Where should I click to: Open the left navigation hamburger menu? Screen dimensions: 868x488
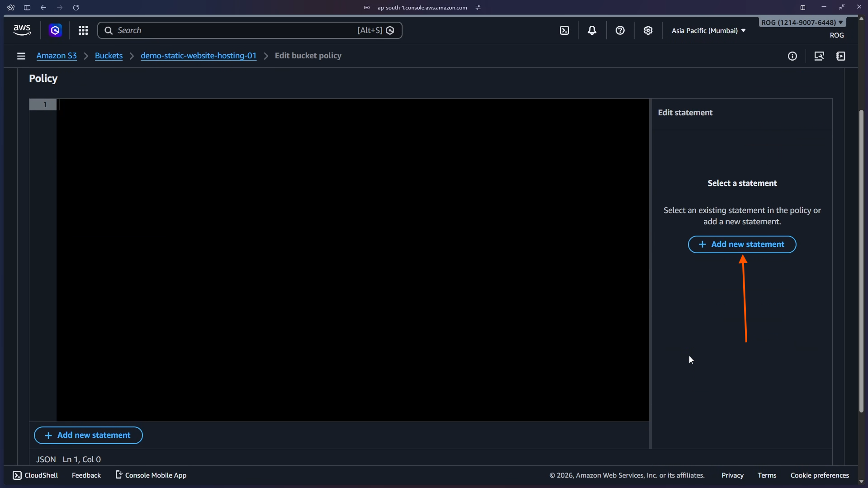[x=21, y=56]
